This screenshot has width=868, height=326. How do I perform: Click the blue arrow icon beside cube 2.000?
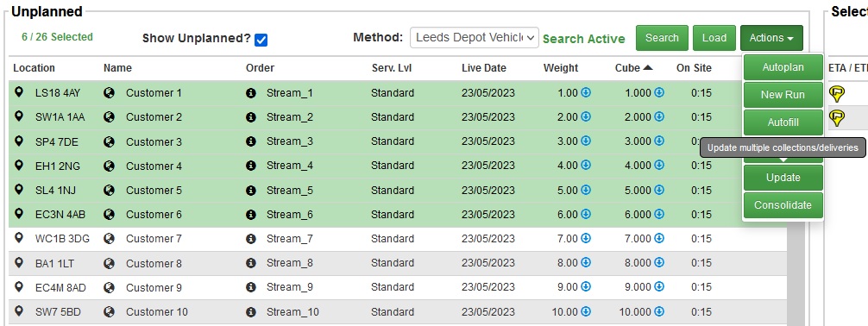659,116
